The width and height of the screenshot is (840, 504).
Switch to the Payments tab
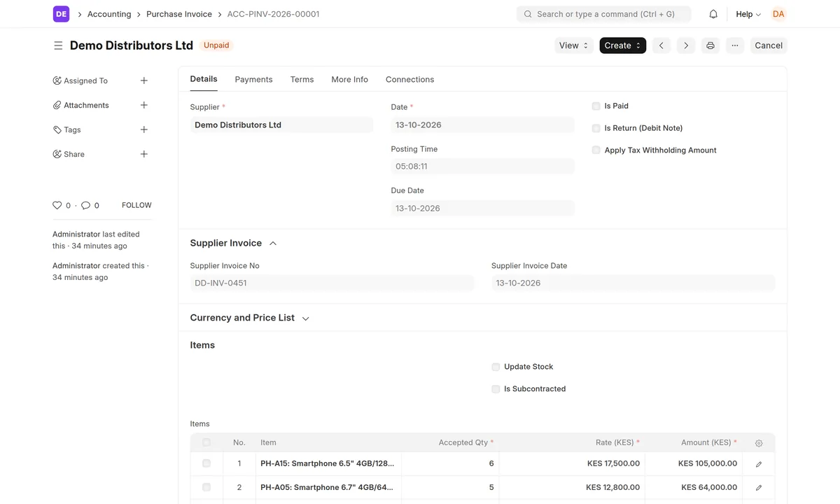click(253, 80)
